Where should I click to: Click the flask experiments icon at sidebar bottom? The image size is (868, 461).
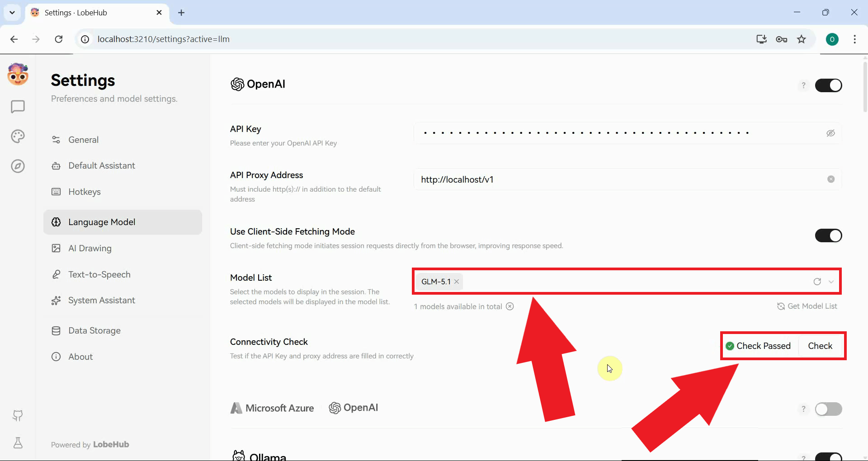click(17, 443)
